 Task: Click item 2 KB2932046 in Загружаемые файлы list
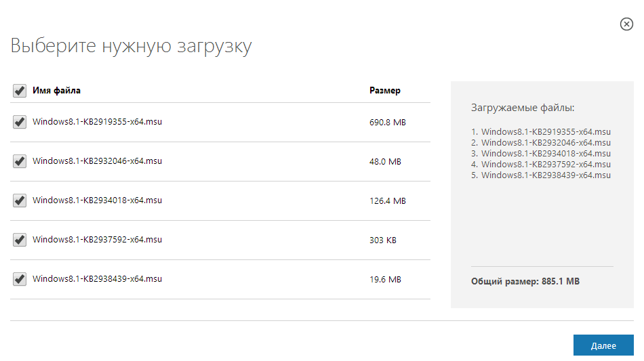point(541,143)
